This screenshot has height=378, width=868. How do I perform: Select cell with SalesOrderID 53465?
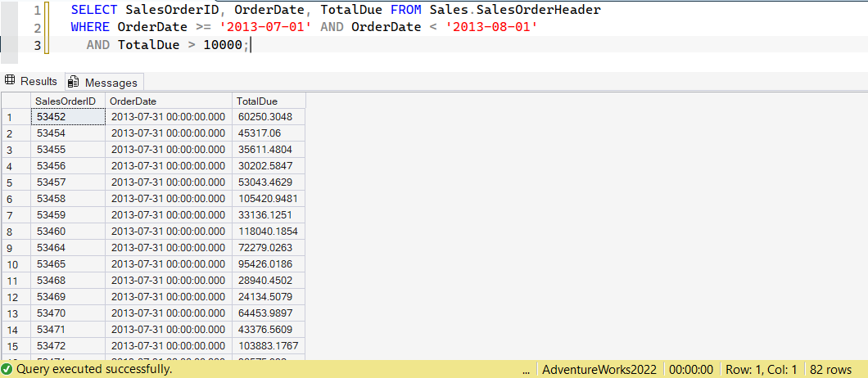click(x=68, y=264)
